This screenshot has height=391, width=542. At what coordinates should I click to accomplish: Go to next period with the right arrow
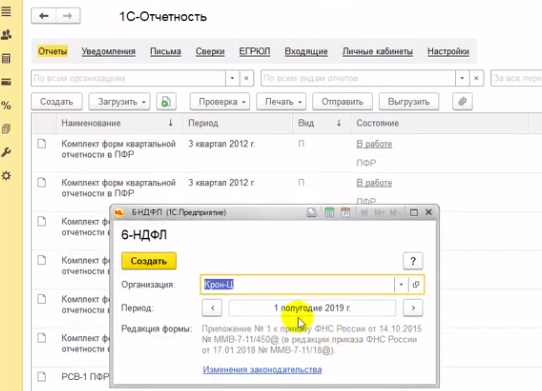tap(413, 308)
